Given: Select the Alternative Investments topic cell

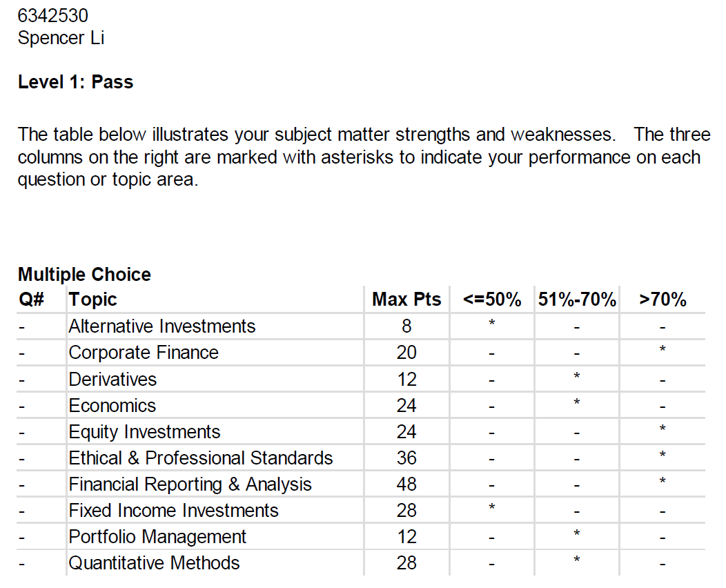Looking at the screenshot, I should [161, 326].
